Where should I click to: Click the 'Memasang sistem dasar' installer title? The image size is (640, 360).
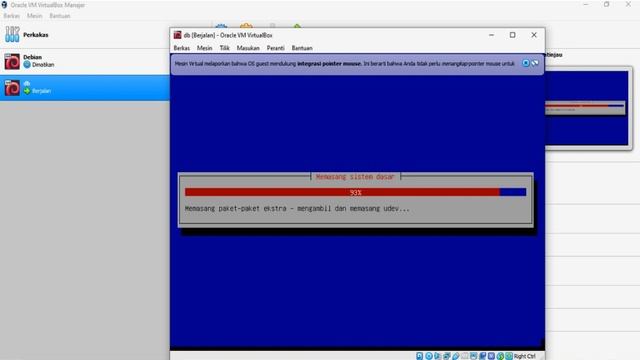click(355, 177)
